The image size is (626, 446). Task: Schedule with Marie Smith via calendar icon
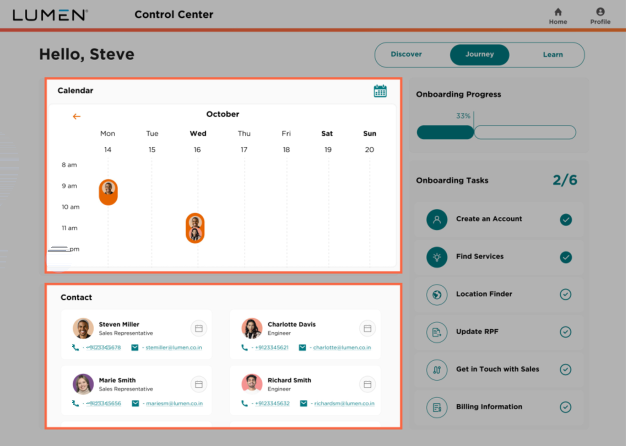coord(198,385)
